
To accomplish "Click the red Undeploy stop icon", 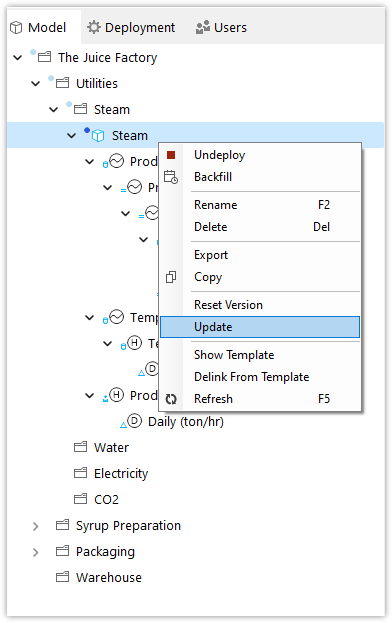I will coord(171,155).
